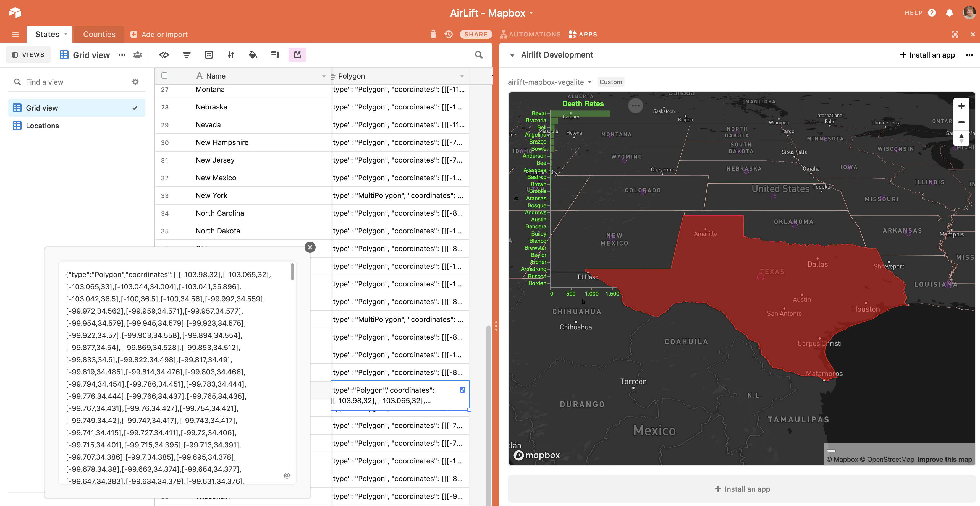Image resolution: width=980 pixels, height=506 pixels.
Task: Click the row height icon
Action: tap(275, 55)
